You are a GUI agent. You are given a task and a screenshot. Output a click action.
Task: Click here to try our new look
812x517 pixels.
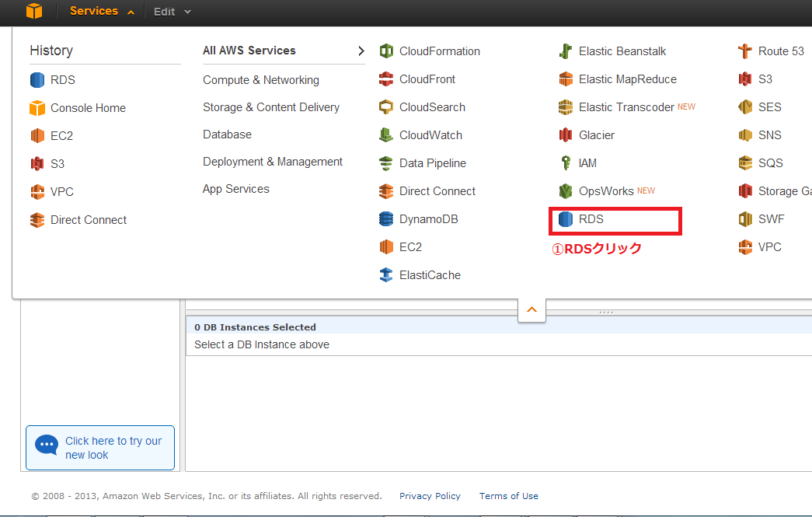click(x=100, y=448)
